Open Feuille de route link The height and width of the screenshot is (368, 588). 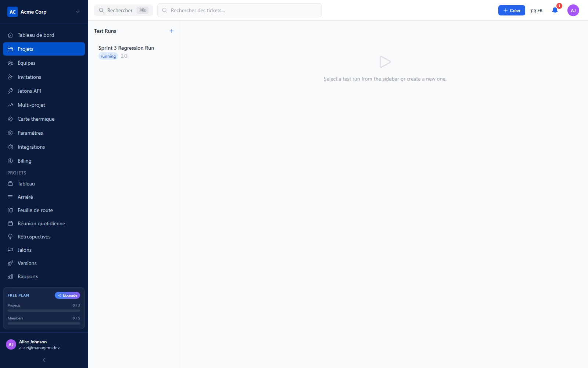pos(44,210)
